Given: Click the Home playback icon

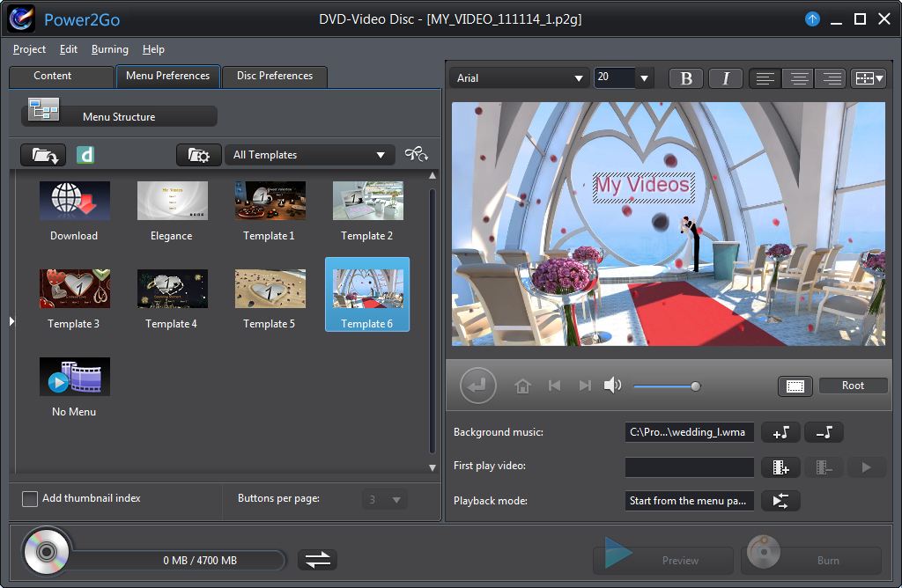Looking at the screenshot, I should (523, 386).
